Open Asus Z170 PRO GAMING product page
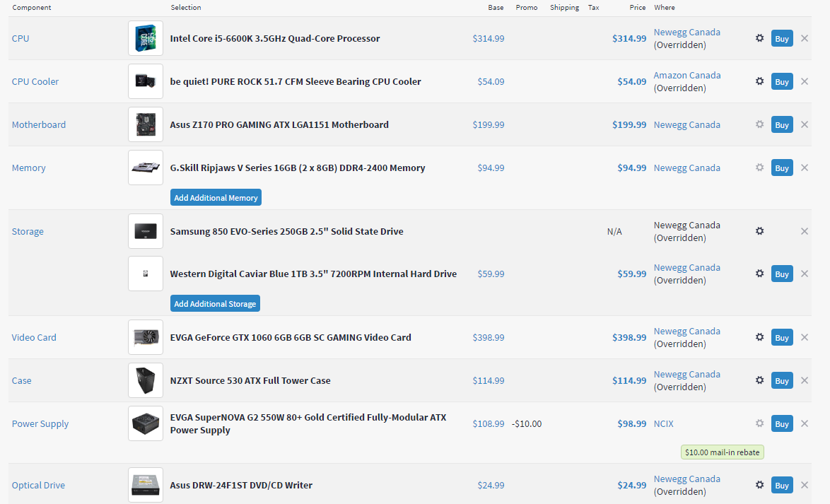The width and height of the screenshot is (830, 504). click(279, 124)
